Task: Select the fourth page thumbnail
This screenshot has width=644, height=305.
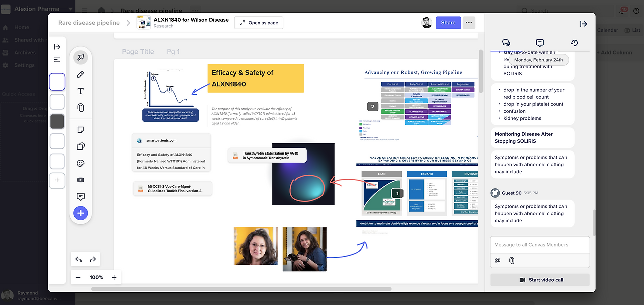Action: (x=57, y=141)
